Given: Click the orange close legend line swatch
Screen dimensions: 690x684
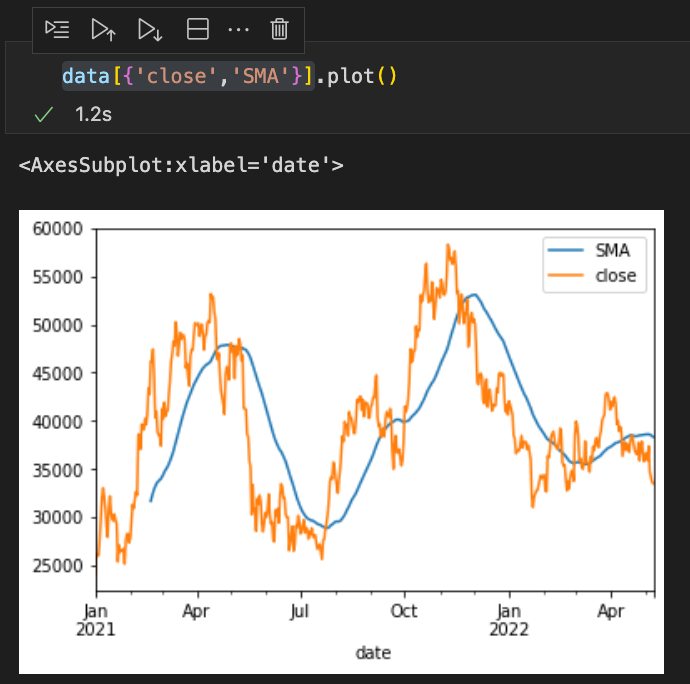Looking at the screenshot, I should [565, 276].
